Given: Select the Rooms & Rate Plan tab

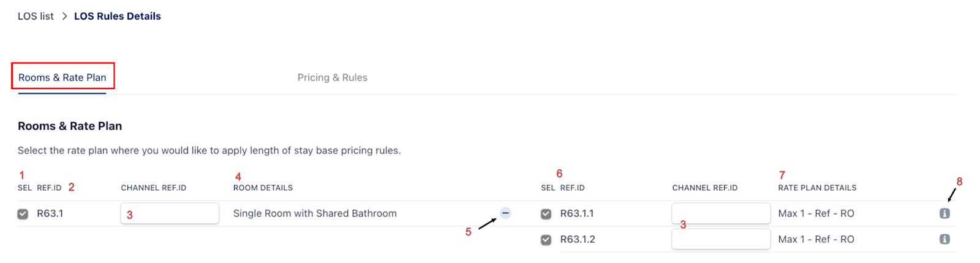Looking at the screenshot, I should (62, 78).
